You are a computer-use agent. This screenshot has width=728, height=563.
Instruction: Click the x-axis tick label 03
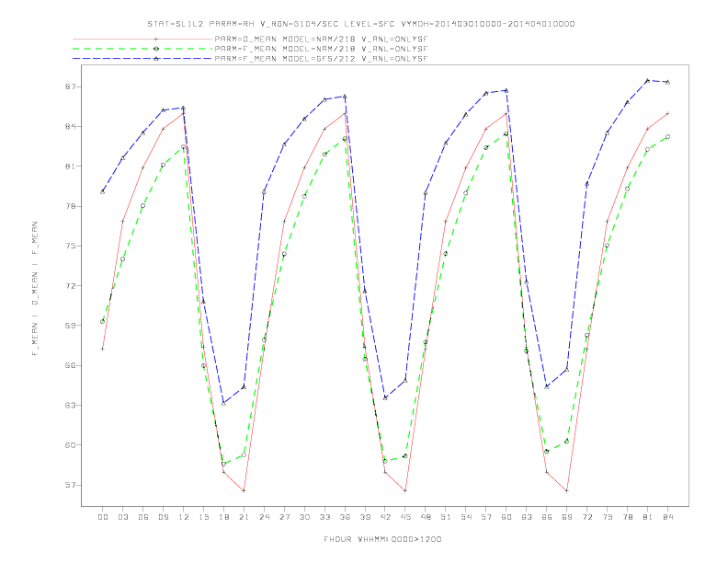(x=122, y=517)
